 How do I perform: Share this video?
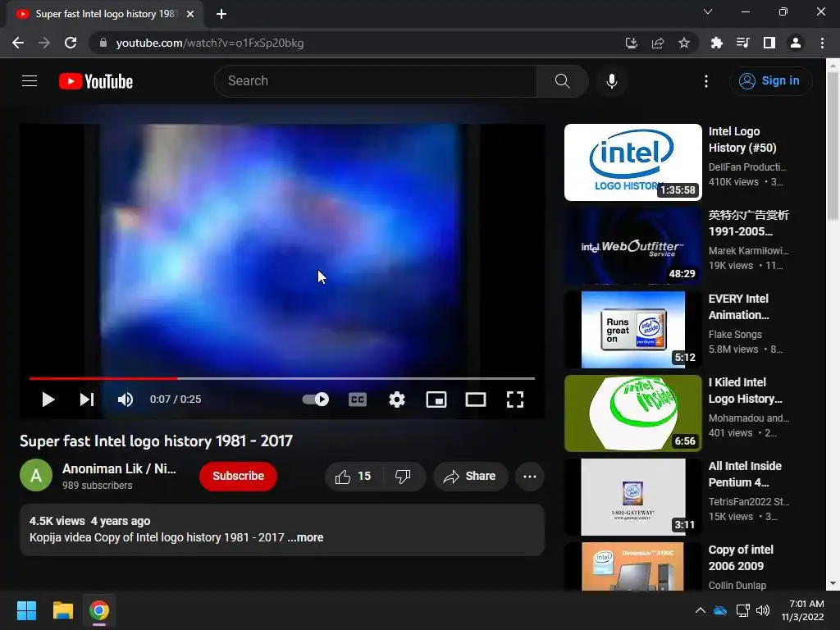click(x=470, y=477)
